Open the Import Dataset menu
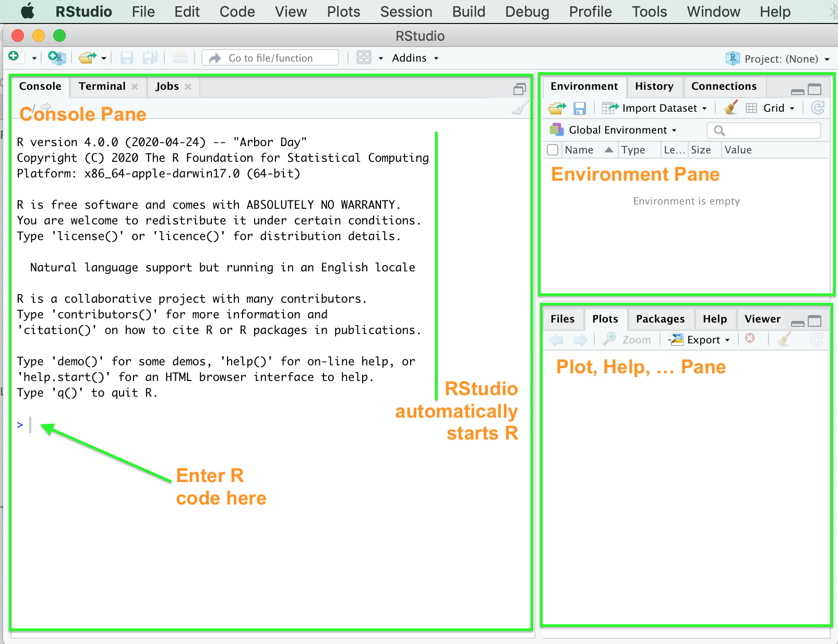This screenshot has width=838, height=644. pyautogui.click(x=655, y=108)
